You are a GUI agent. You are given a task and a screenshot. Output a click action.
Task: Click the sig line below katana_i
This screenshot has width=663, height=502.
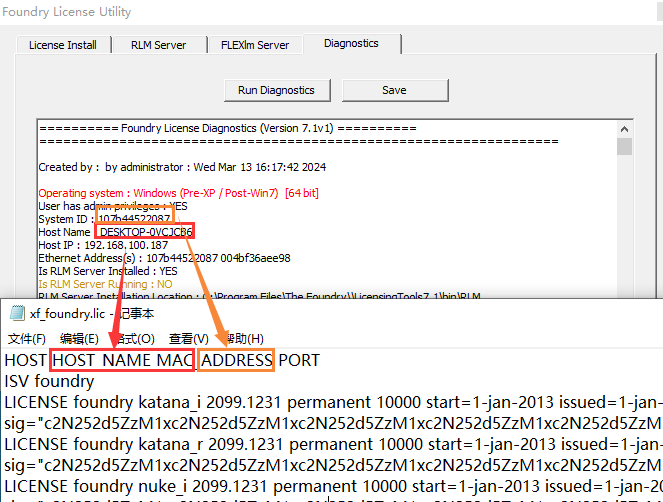coord(334,423)
